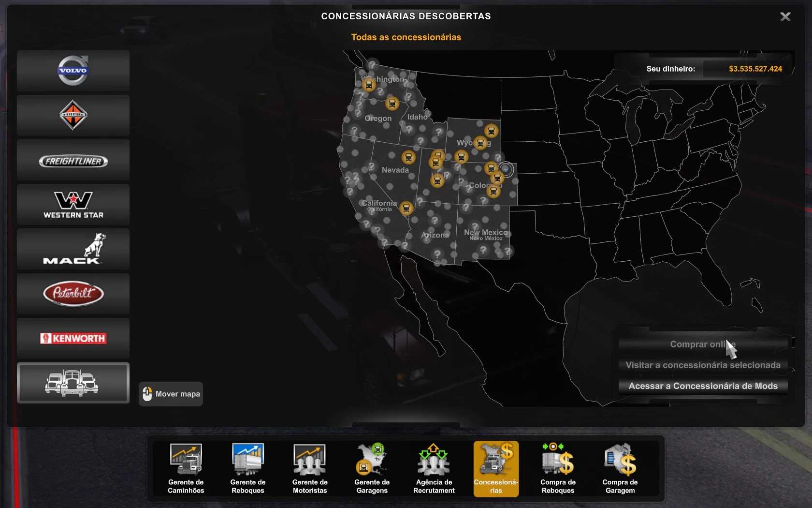The image size is (812, 508).
Task: Open Compra de Garagem tab
Action: (x=620, y=468)
